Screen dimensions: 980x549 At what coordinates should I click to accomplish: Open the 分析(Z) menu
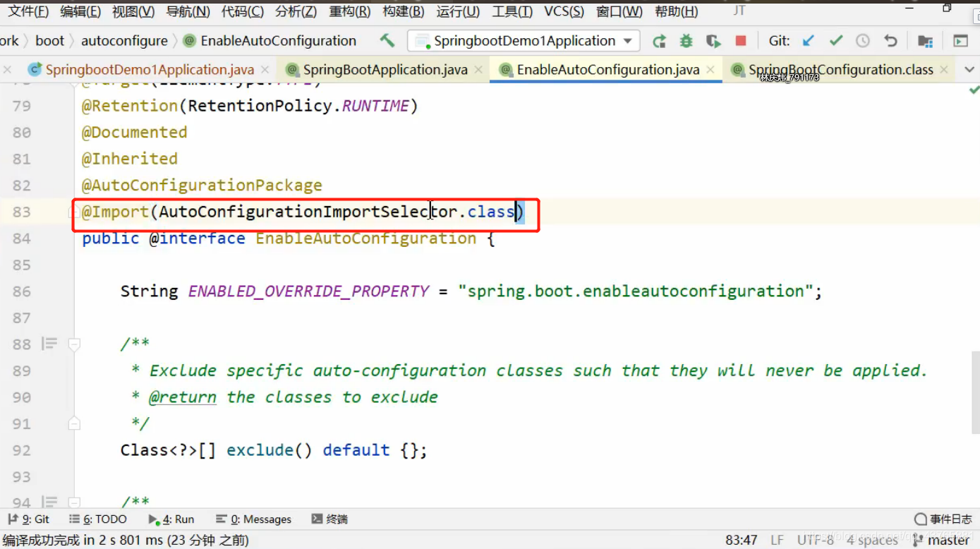pyautogui.click(x=296, y=11)
